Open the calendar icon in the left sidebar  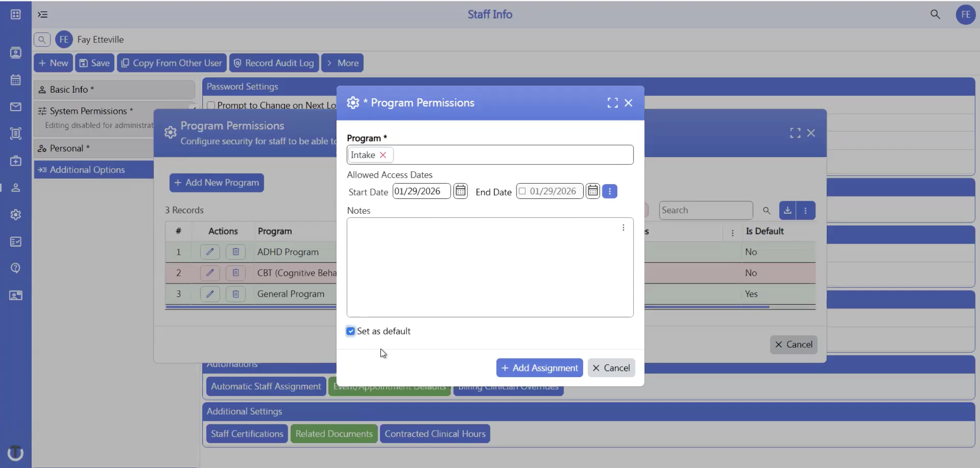16,80
